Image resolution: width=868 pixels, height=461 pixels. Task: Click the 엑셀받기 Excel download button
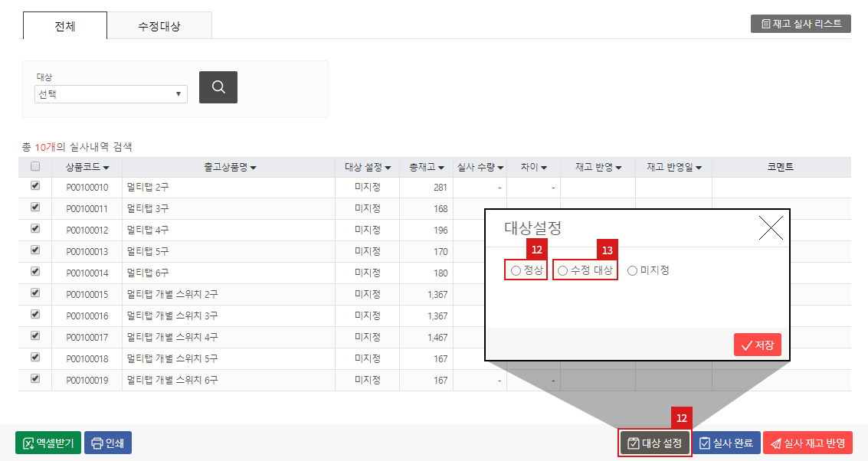pos(48,443)
